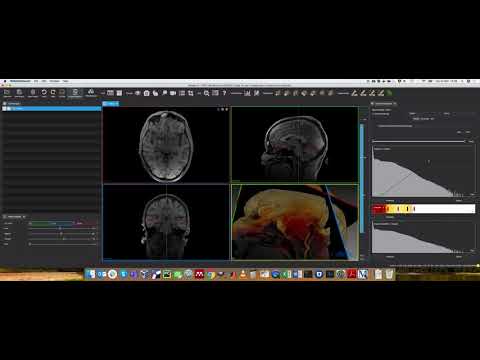Open the Volume Rendering panel tab
The height and width of the screenshot is (360, 480).
(384, 104)
